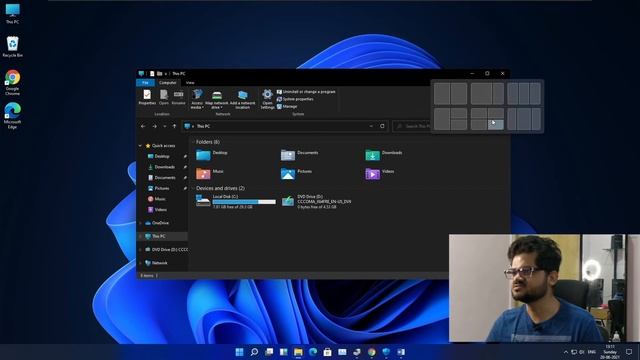Select This PC in the navigation pane

click(158, 236)
